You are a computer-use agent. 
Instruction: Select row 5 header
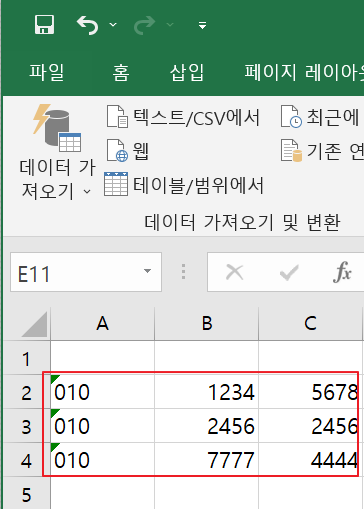[x=26, y=493]
